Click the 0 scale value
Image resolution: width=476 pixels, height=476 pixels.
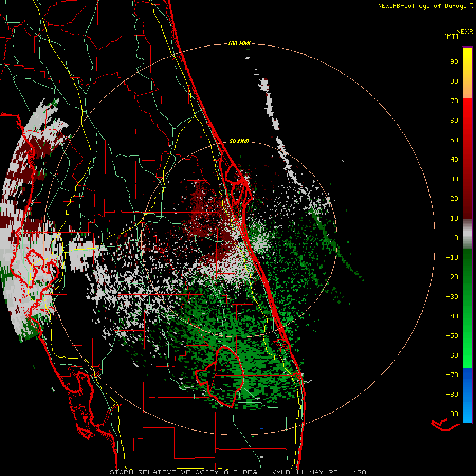point(456,237)
